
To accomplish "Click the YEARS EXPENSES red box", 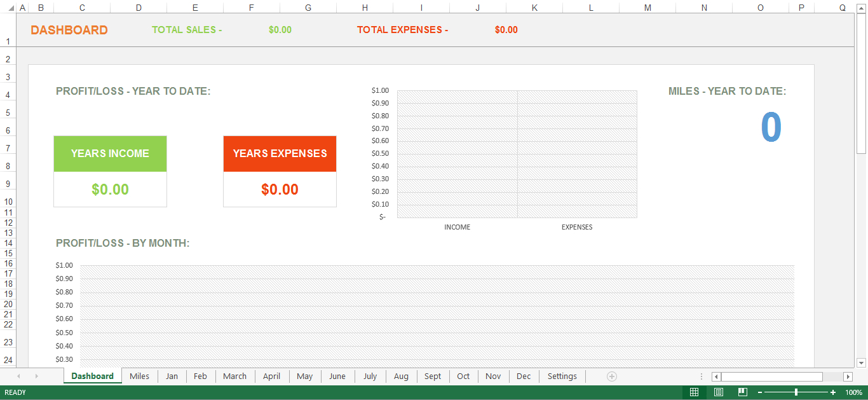I will pos(280,154).
